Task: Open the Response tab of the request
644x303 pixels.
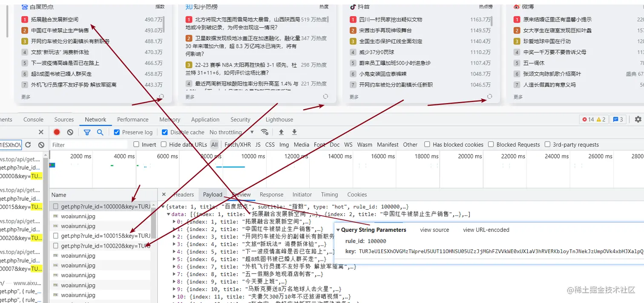Action: pos(271,195)
